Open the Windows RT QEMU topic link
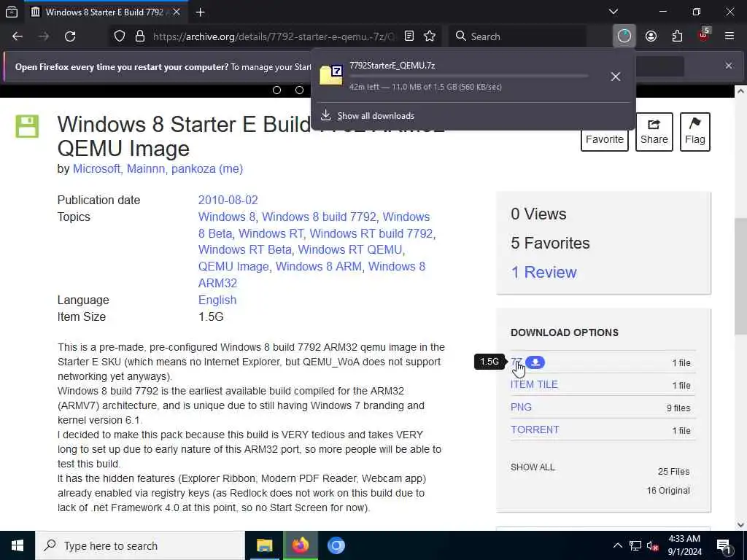The image size is (747, 560). pos(350,249)
